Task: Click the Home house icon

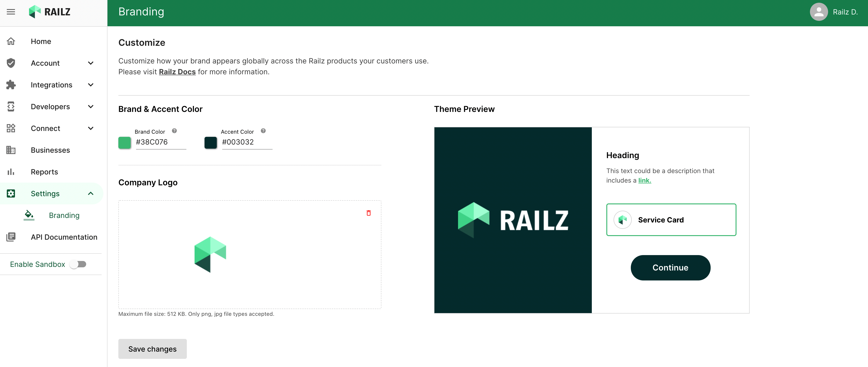Action: click(x=11, y=41)
